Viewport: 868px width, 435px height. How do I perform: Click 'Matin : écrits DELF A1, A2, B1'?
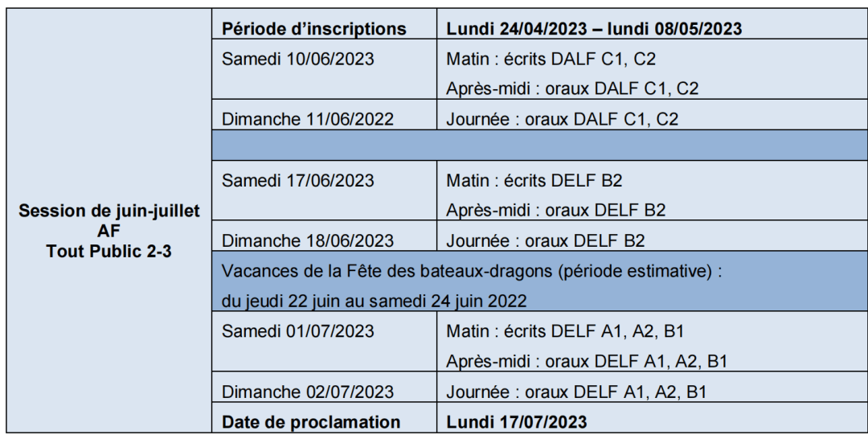point(565,331)
